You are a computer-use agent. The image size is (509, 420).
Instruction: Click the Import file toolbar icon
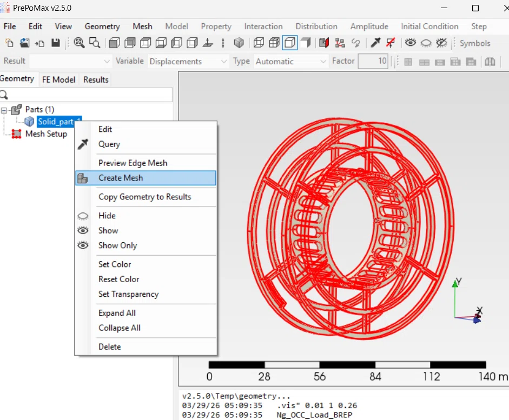pos(40,43)
